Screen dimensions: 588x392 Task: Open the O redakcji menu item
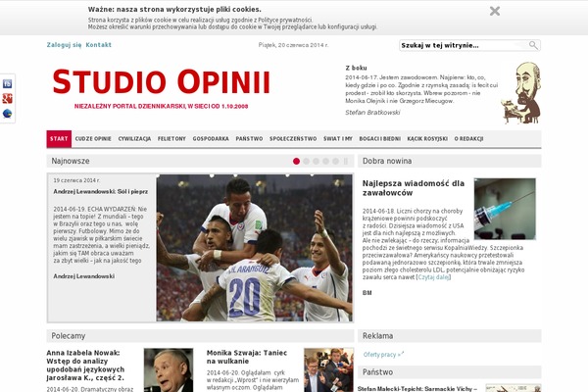(468, 139)
